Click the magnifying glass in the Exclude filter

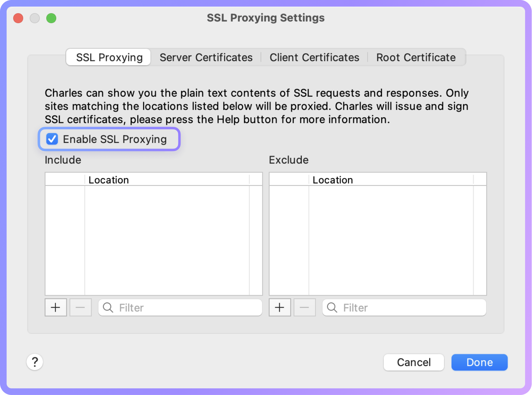point(332,307)
